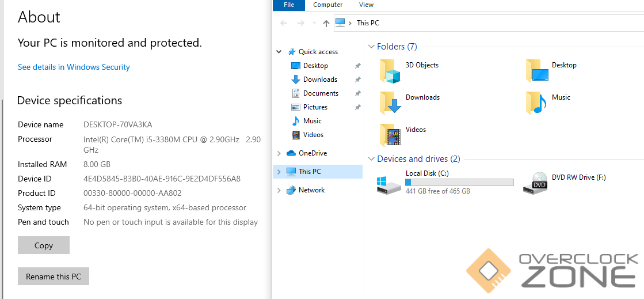Open See details in Windows Security link
Viewport: 644px width, 299px height.
pyautogui.click(x=74, y=67)
